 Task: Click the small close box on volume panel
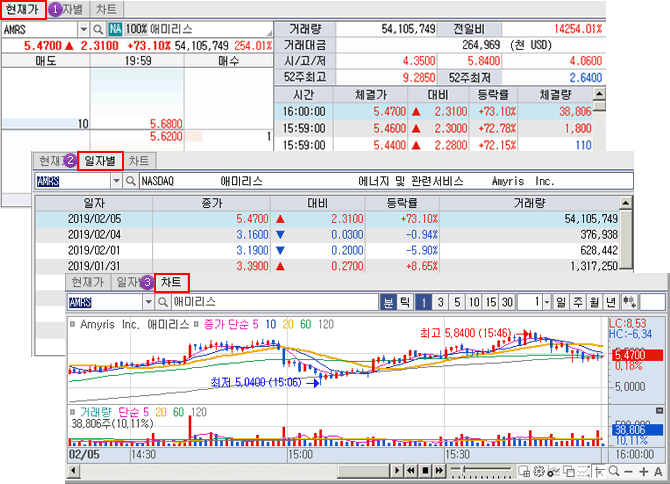click(659, 411)
